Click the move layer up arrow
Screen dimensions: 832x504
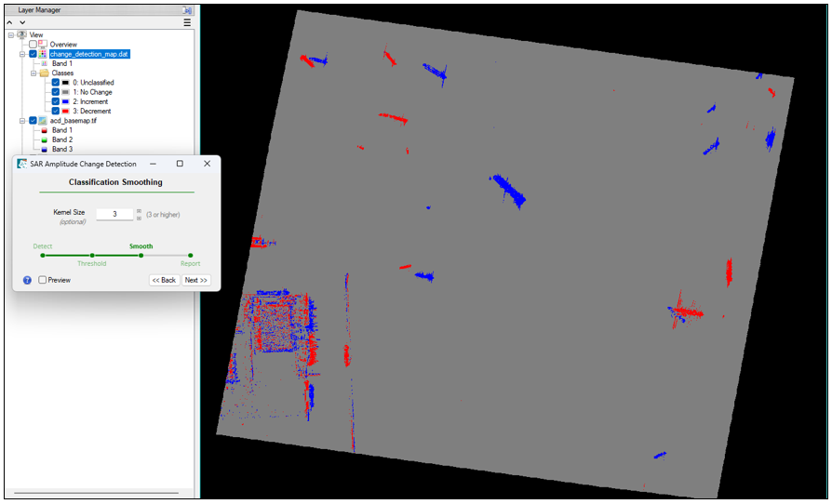coord(10,22)
